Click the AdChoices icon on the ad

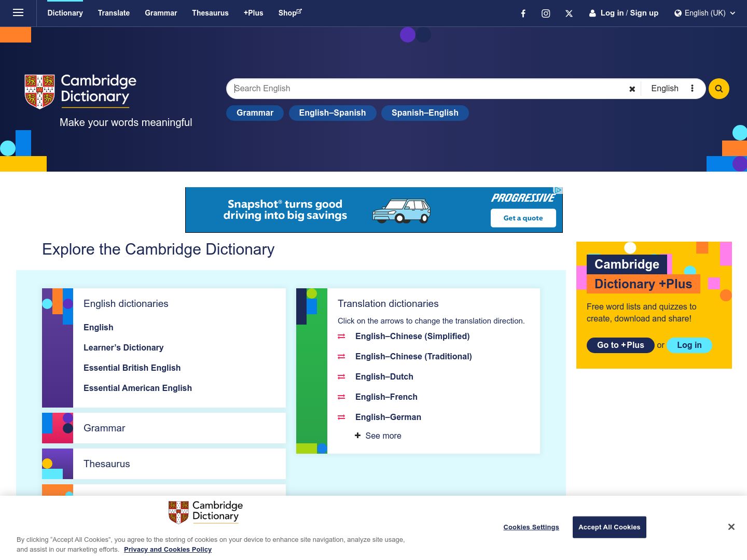558,190
